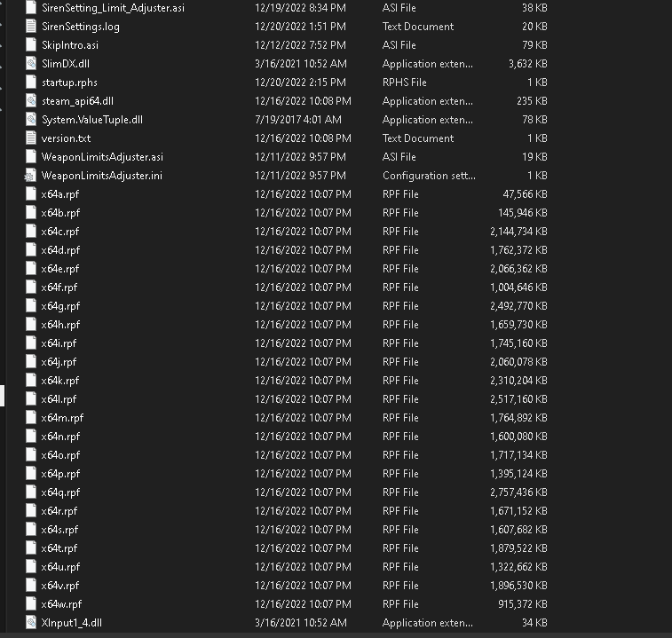Image resolution: width=672 pixels, height=638 pixels.
Task: Select the x64t.rpf file name
Action: coord(59,548)
